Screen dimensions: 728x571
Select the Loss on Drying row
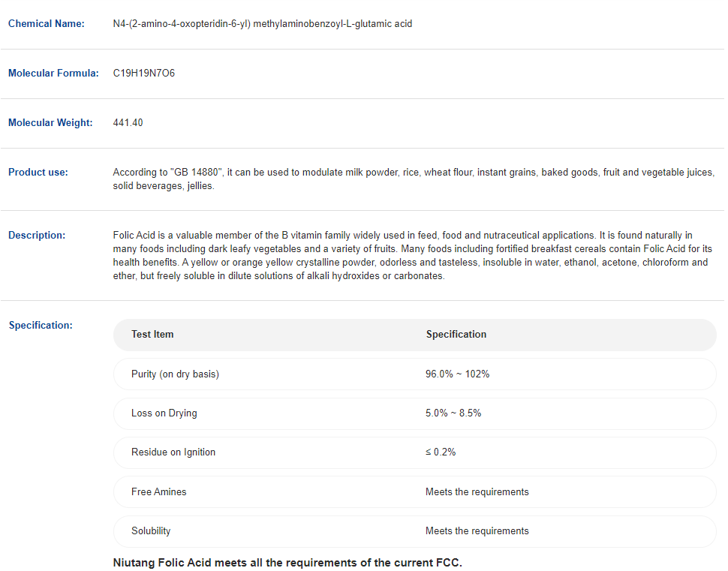[414, 413]
